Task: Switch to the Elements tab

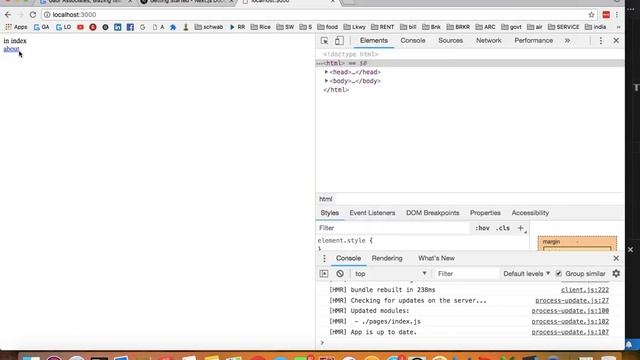Action: (x=373, y=41)
